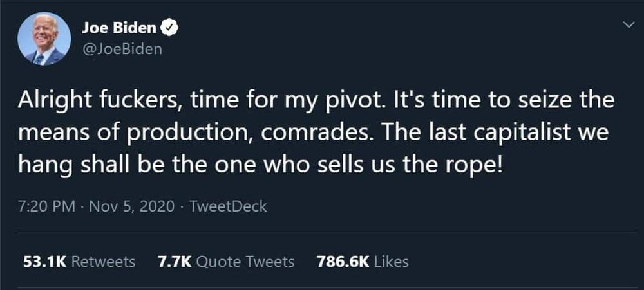Screen dimensions: 644x290
Task: Click the 7:20 PM timestamp
Action: click(x=48, y=206)
